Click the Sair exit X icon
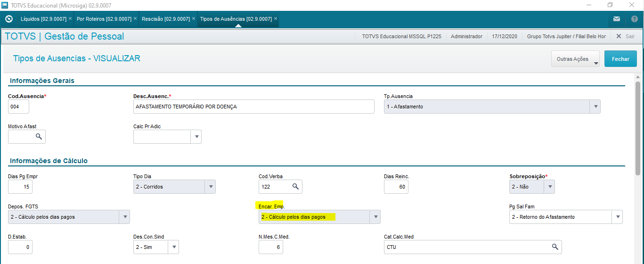644x264 pixels. click(x=619, y=36)
